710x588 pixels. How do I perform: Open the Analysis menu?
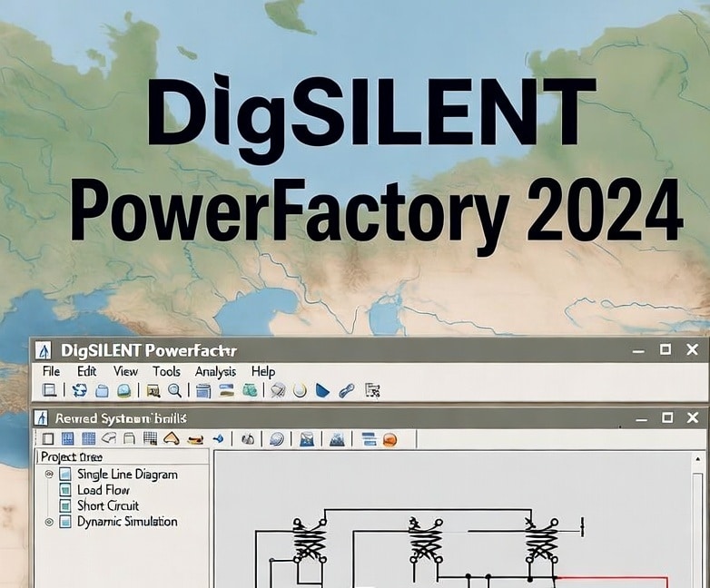pyautogui.click(x=215, y=371)
